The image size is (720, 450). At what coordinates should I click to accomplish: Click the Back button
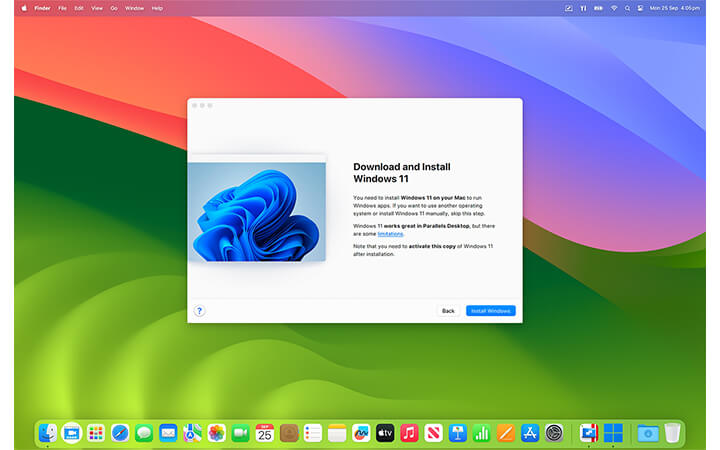(448, 311)
